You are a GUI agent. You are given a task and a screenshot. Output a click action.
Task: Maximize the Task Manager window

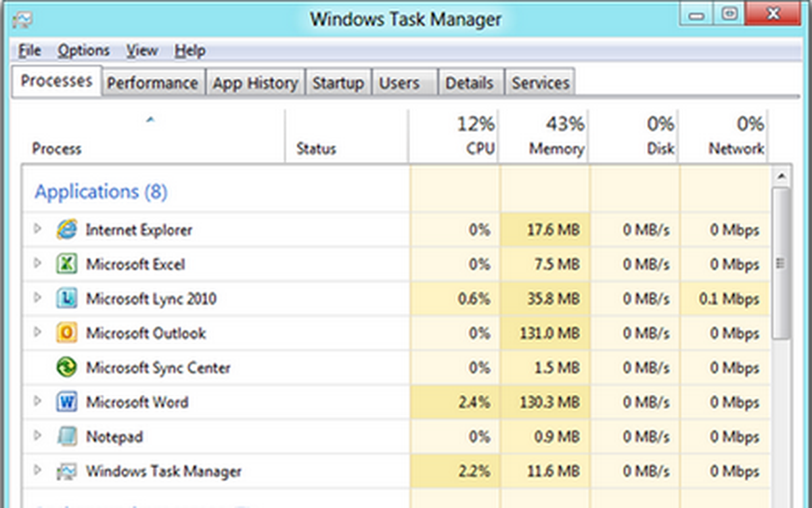[730, 15]
